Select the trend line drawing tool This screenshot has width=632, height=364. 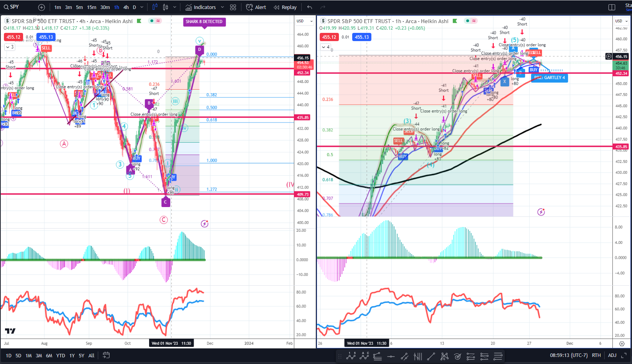pos(431,356)
